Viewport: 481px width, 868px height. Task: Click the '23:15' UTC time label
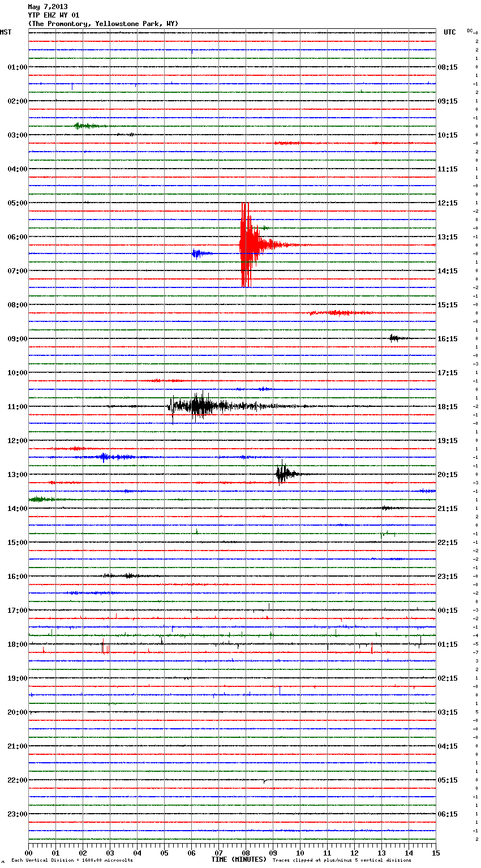click(x=448, y=577)
